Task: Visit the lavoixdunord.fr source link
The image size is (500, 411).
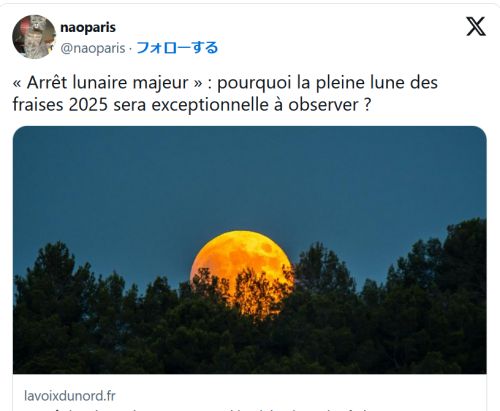Action: [x=70, y=396]
